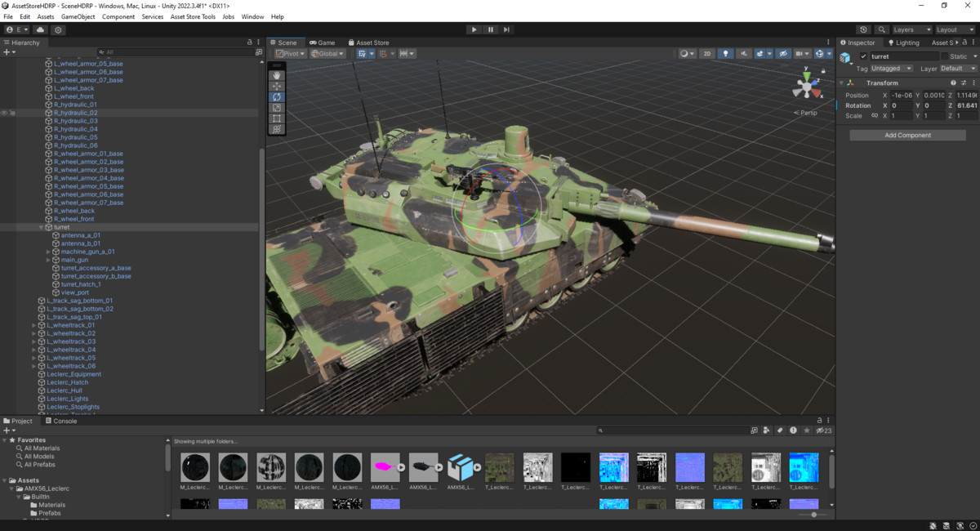Open the snap increment settings icon
Viewport: 980px width, 531px height.
(408, 54)
